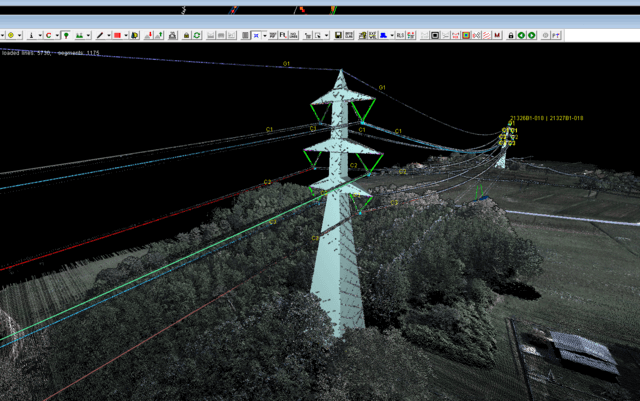Click the red C conductor icon
Viewport: 640px width, 401px height.
48,36
